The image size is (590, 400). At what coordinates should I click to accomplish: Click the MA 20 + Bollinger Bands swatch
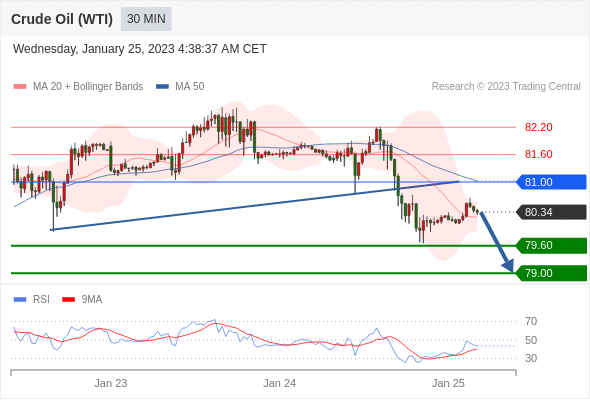pos(20,87)
